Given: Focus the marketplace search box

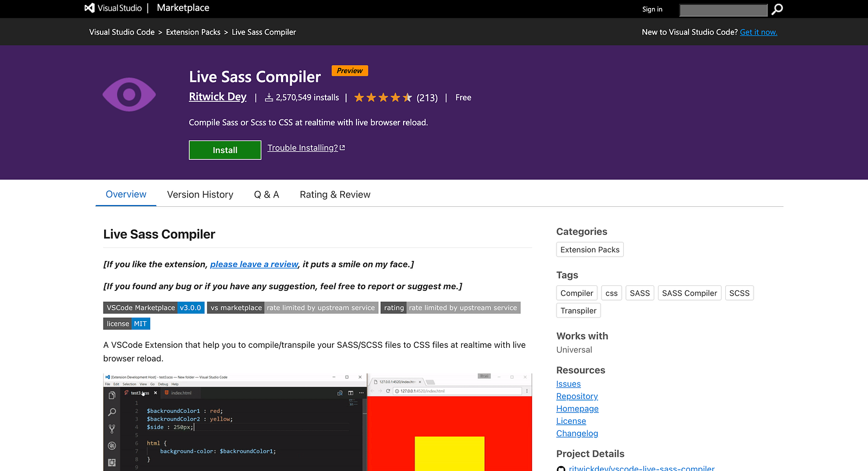Looking at the screenshot, I should click(x=723, y=10).
